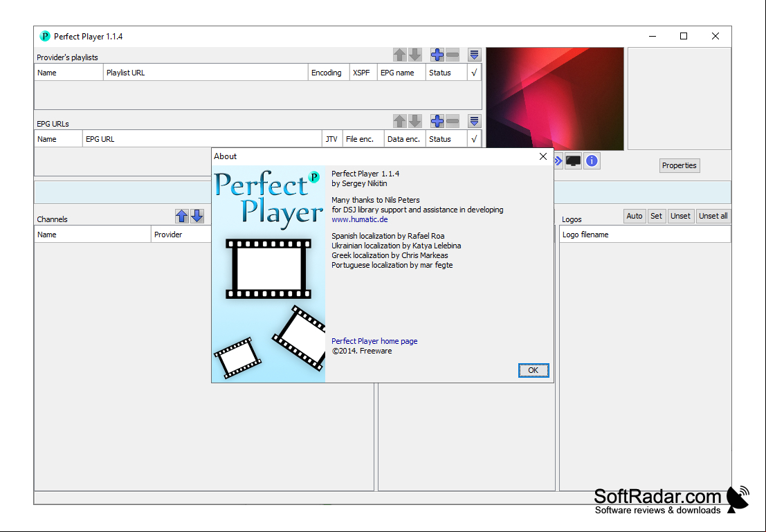Add an EPG URL with plus icon
Image resolution: width=766 pixels, height=532 pixels.
click(x=437, y=121)
